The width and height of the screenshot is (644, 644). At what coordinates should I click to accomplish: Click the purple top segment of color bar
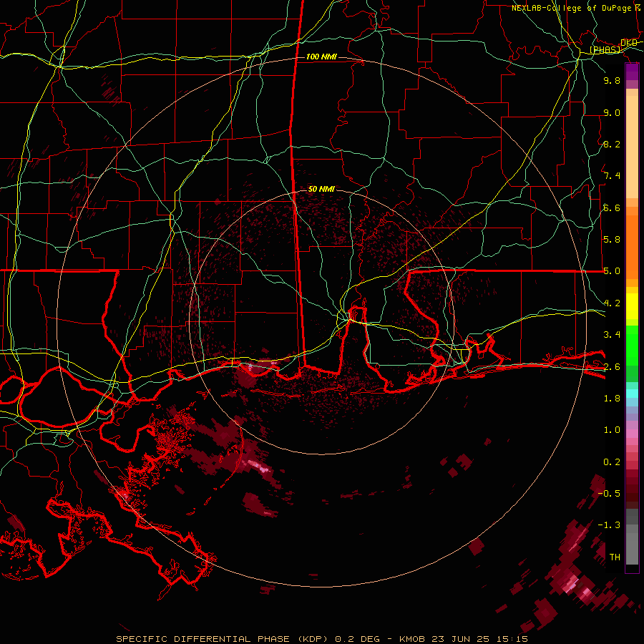click(x=632, y=72)
